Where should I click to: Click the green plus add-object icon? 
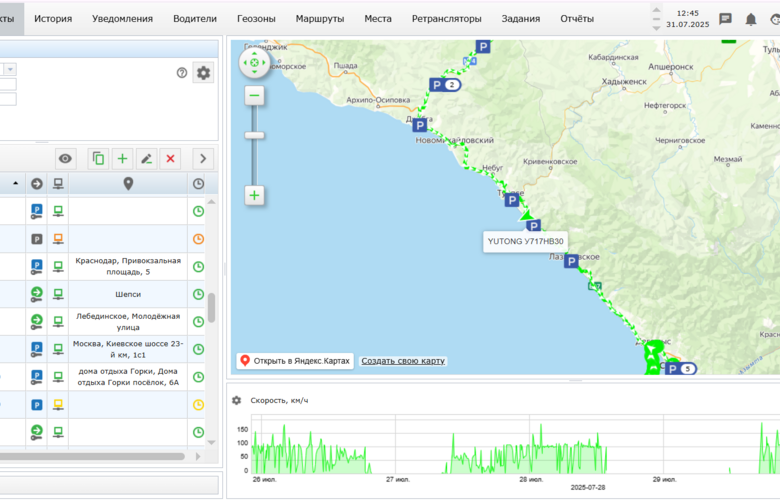[x=122, y=158]
